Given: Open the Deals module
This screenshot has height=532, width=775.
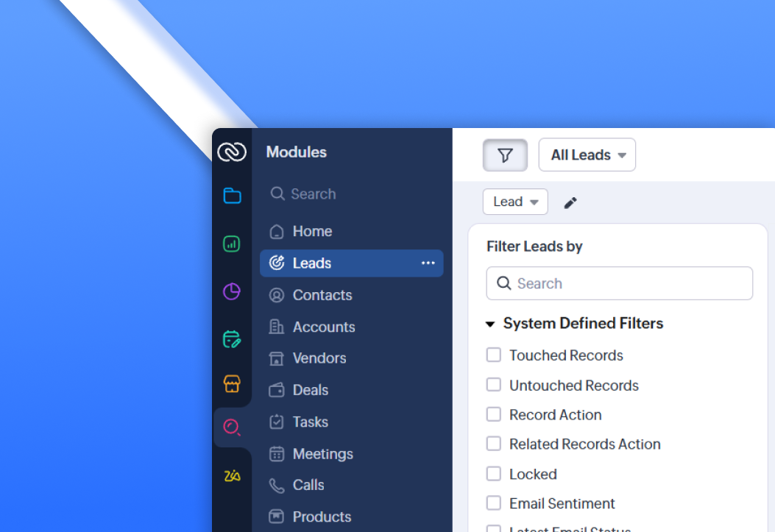Looking at the screenshot, I should pyautogui.click(x=310, y=390).
